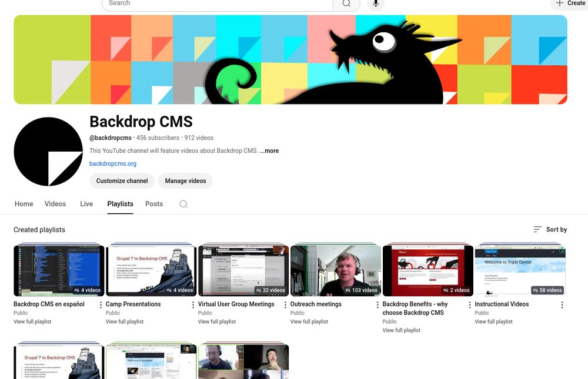Open options menu for Outreach meetings playlist
588x379 pixels.
click(x=377, y=305)
